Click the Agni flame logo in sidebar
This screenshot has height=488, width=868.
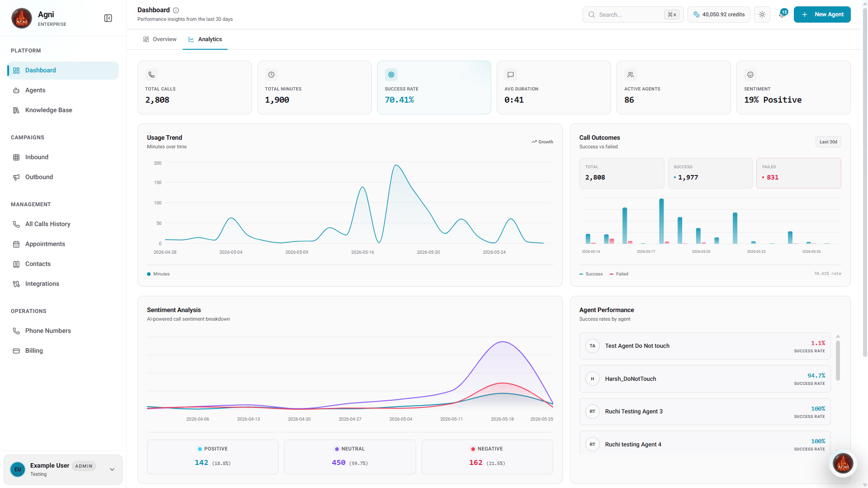(x=22, y=18)
